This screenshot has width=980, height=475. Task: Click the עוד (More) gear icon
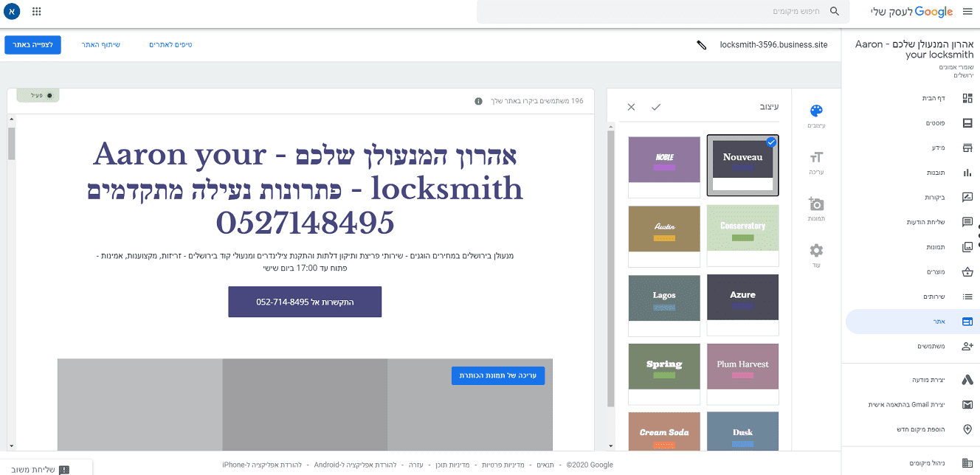(x=815, y=251)
